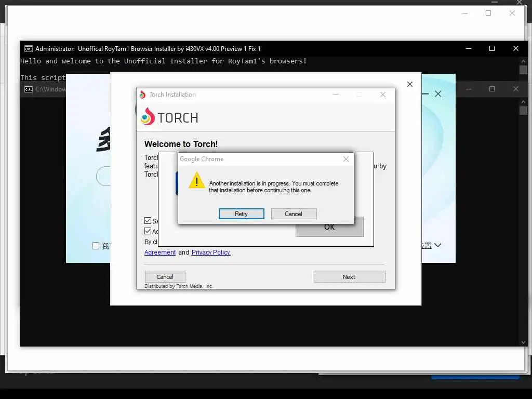Click 'Distributed by Torch Media, Inc.' text
The height and width of the screenshot is (399, 532).
(x=179, y=286)
